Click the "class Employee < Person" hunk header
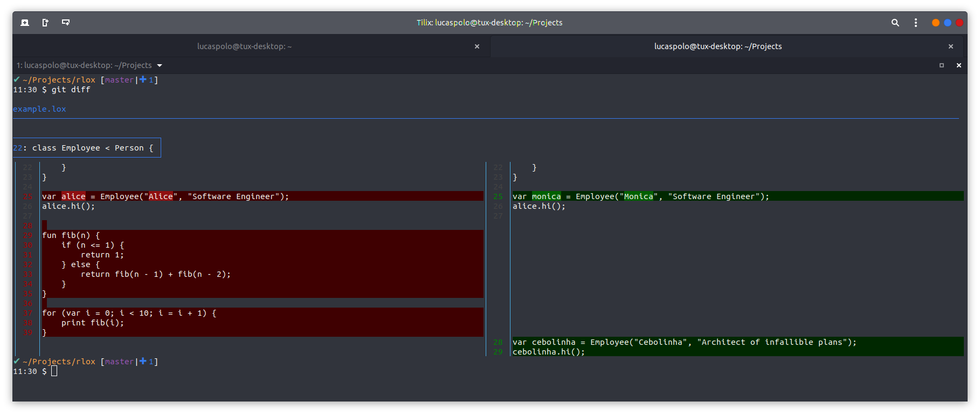This screenshot has width=980, height=415. pyautogui.click(x=86, y=148)
